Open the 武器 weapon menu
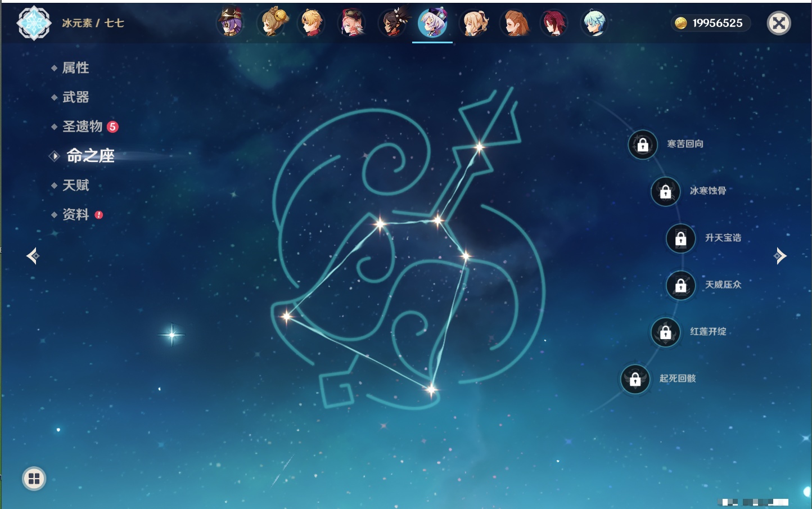The width and height of the screenshot is (812, 509). point(75,97)
